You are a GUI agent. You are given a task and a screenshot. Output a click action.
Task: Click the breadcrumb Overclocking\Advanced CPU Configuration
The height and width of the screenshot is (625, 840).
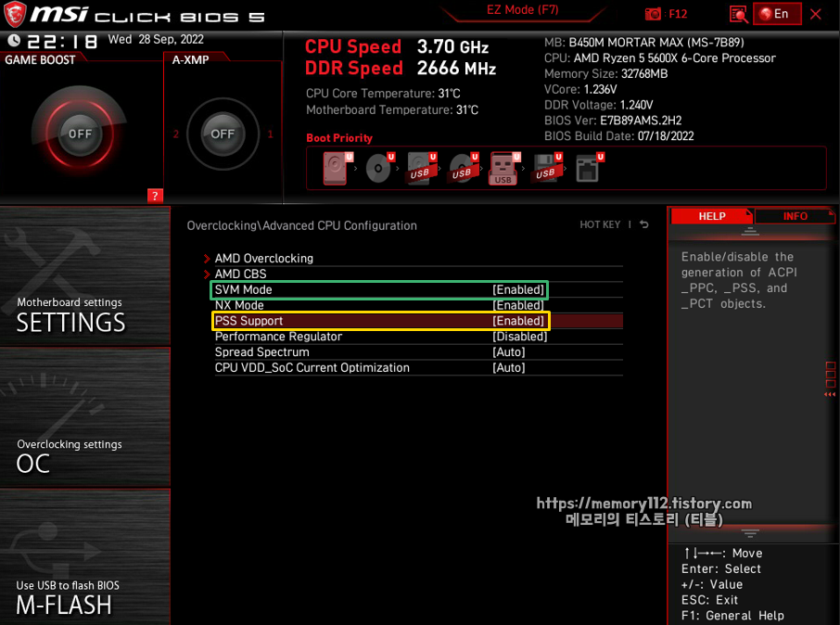click(x=301, y=225)
